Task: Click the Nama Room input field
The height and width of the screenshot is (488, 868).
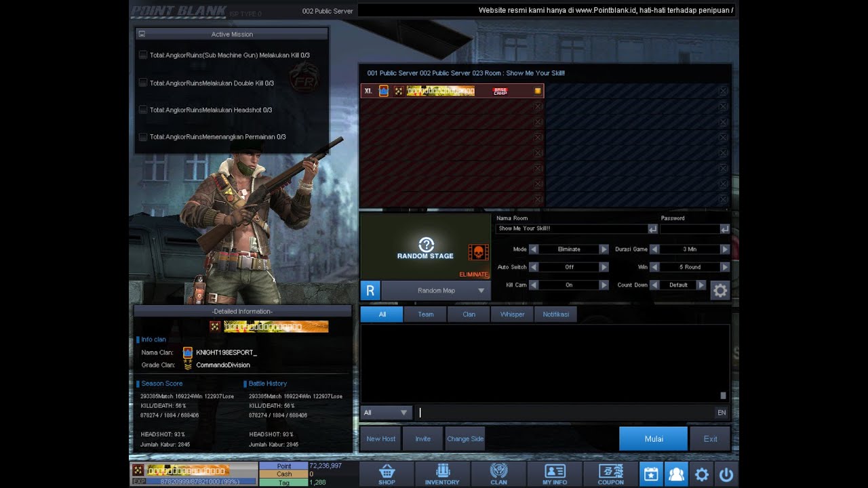Action: click(572, 229)
